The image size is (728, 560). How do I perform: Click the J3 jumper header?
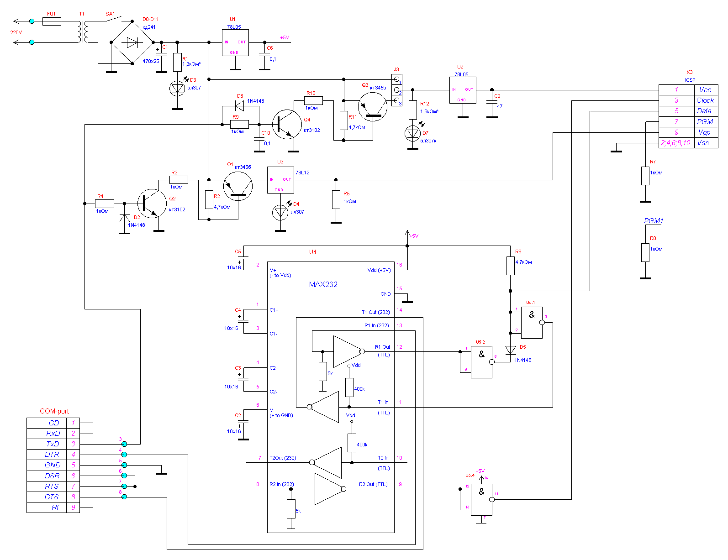[x=397, y=90]
